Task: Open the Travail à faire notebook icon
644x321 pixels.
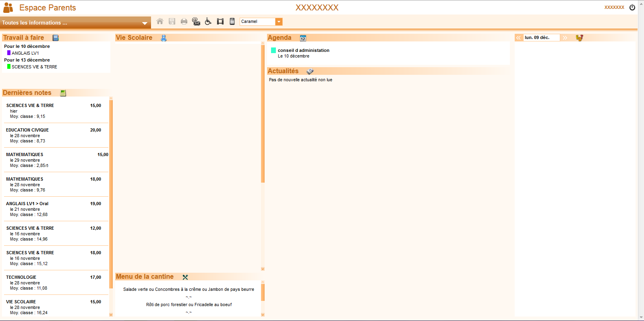Action: click(x=56, y=38)
